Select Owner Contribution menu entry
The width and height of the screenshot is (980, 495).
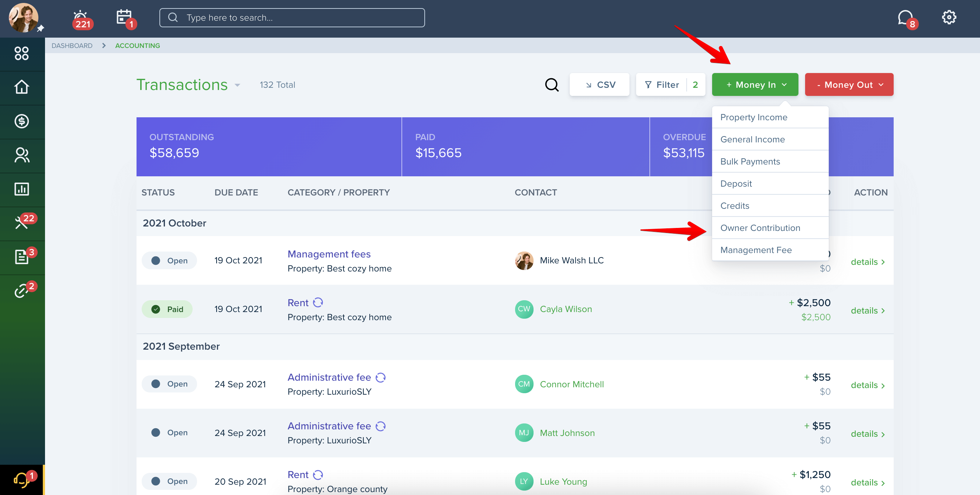pos(770,228)
